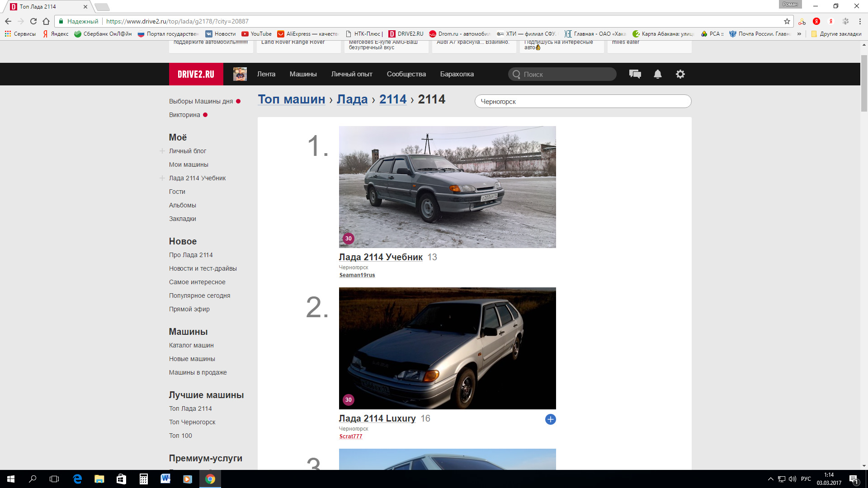Image resolution: width=868 pixels, height=488 pixels.
Task: Open the Word app in the taskbar
Action: point(165,479)
